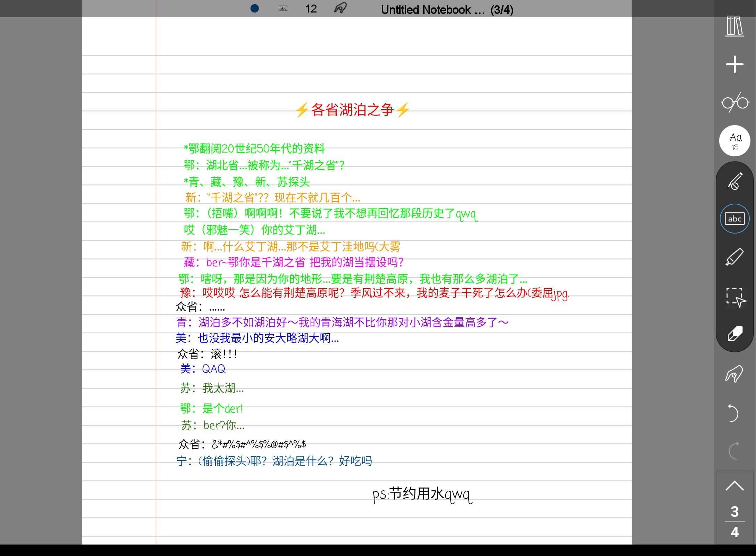Click the plus icon to add content
Viewport: 756px width, 556px height.
[x=734, y=64]
